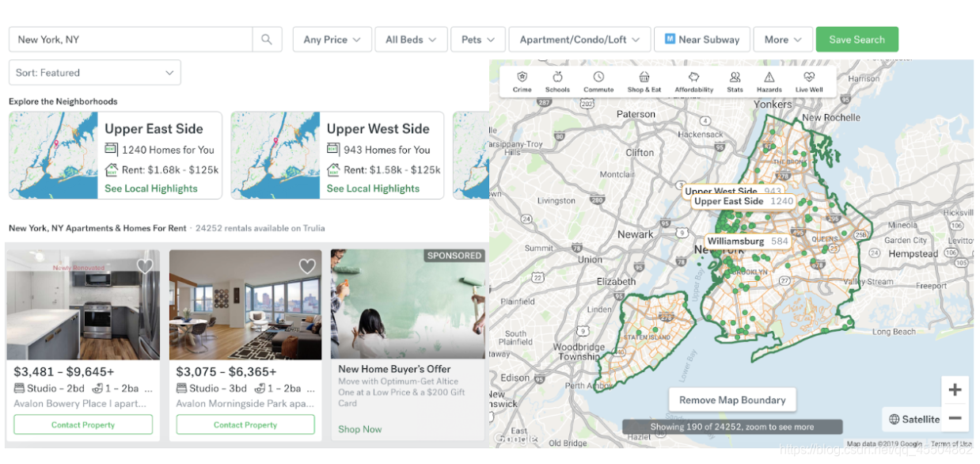980x464 pixels.
Task: Open the Sort: Featured dropdown
Action: [x=94, y=73]
